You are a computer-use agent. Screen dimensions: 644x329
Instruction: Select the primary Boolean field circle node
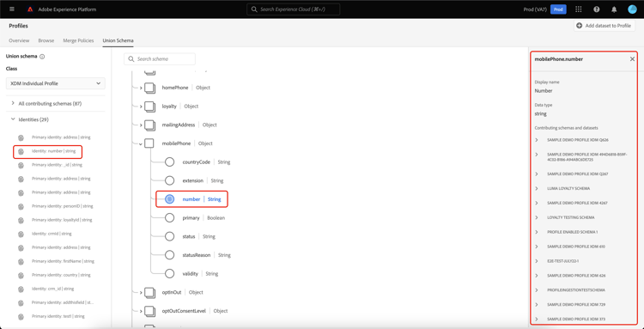point(170,217)
